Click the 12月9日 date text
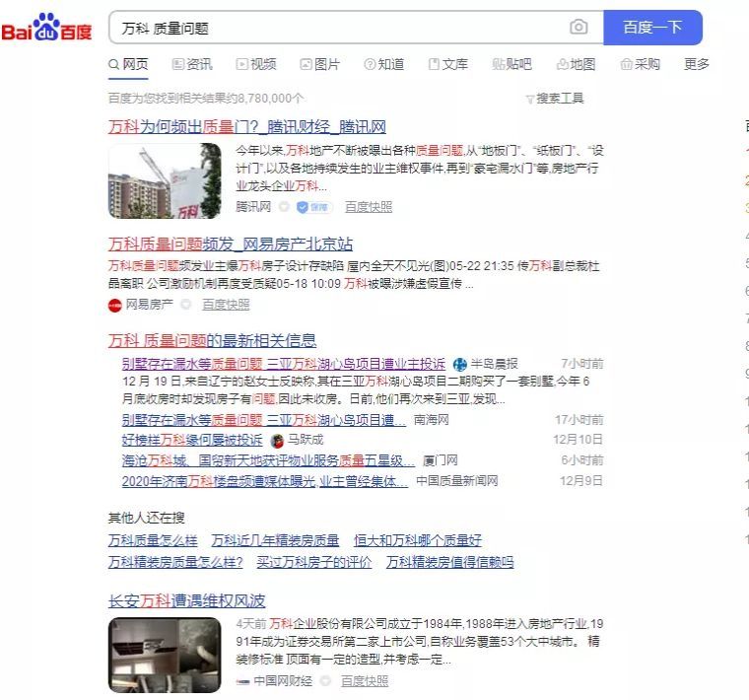Screen dimensions: 749x700 (580, 481)
